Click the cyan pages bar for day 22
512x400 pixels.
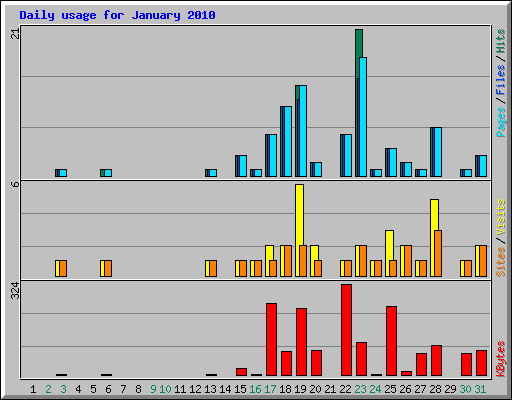coord(348,156)
